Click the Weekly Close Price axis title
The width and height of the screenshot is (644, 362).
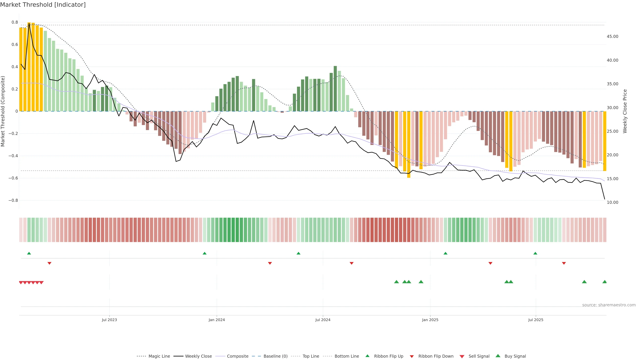coord(625,111)
